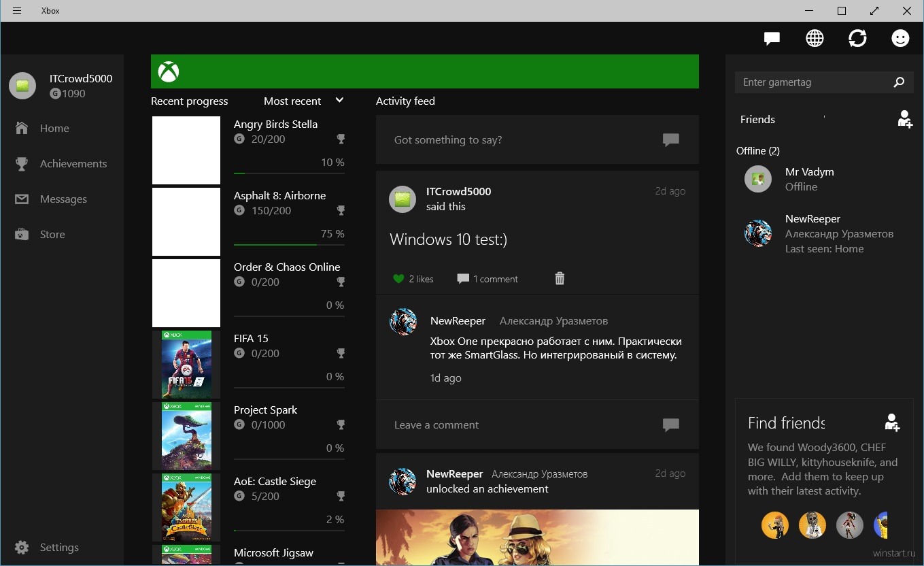924x566 pixels.
Task: Delete the Windows 10 test post
Action: [560, 278]
